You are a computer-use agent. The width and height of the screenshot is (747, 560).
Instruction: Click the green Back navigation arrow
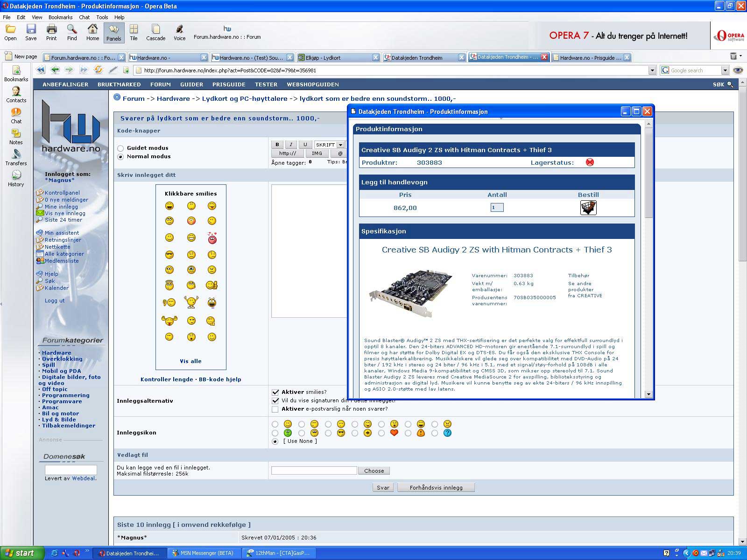click(55, 70)
